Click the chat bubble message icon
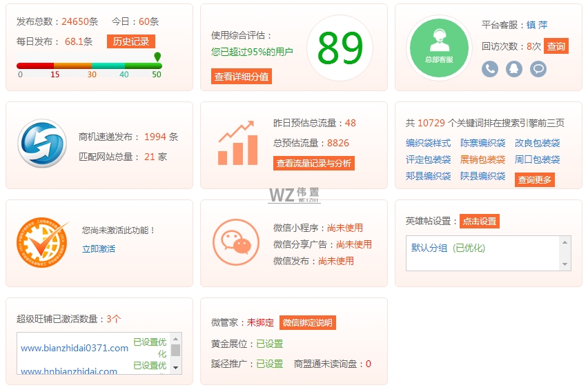Viewport: 588px width, 392px height. [x=538, y=69]
